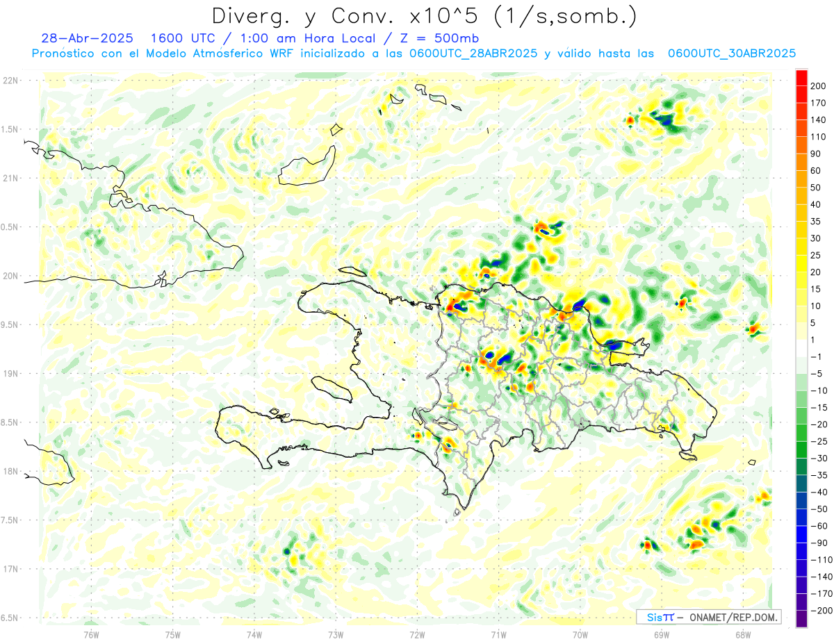This screenshot has width=834, height=644.
Task: Click the '-5' colorbar value
Action: coord(817,374)
